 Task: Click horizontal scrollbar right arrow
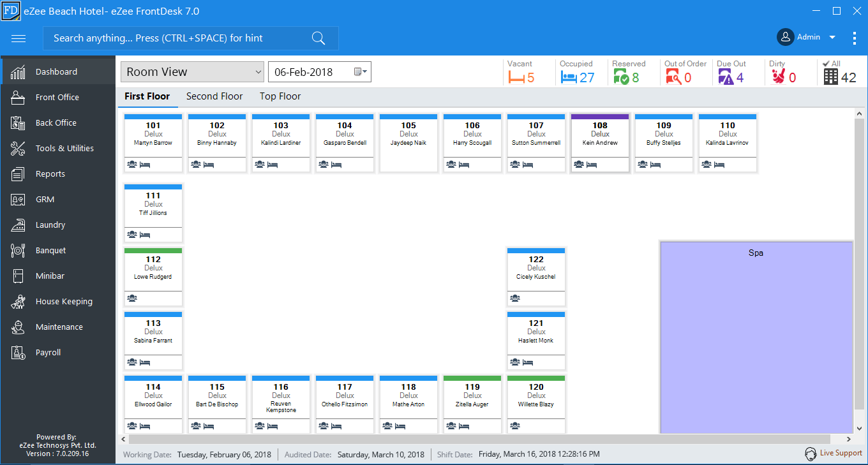pyautogui.click(x=849, y=439)
